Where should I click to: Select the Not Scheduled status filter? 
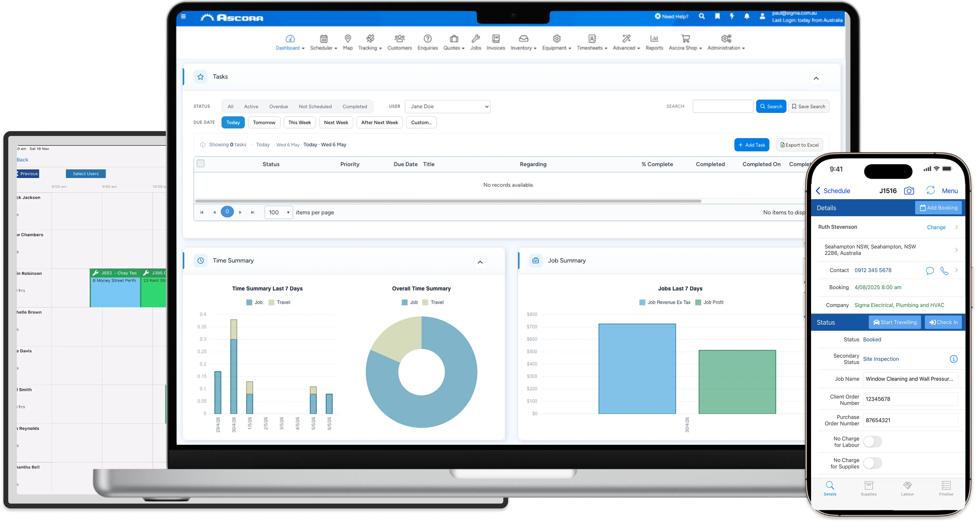pos(315,107)
